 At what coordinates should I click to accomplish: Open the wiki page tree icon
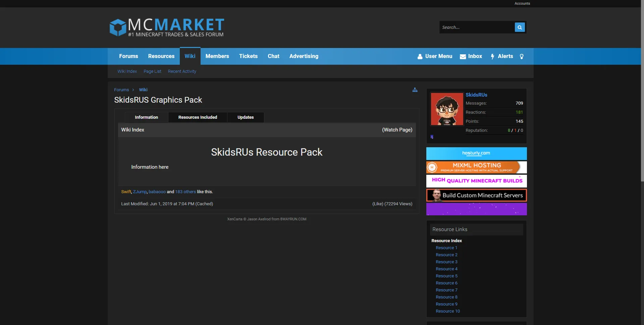(415, 90)
